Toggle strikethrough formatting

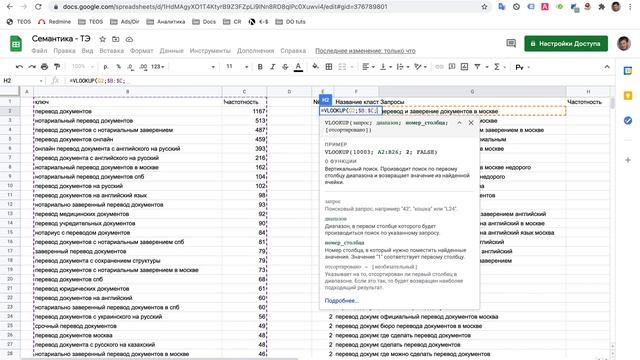point(285,67)
